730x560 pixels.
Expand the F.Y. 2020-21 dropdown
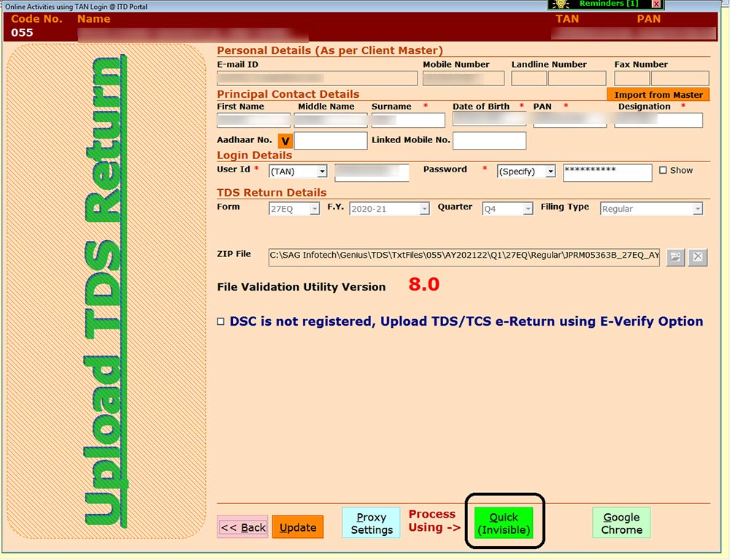(424, 210)
